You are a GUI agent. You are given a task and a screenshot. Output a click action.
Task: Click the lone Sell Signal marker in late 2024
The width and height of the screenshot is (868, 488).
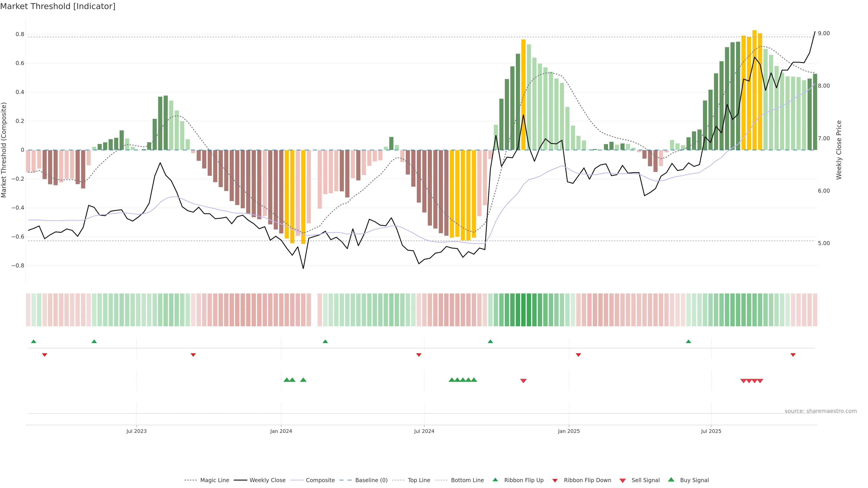523,381
